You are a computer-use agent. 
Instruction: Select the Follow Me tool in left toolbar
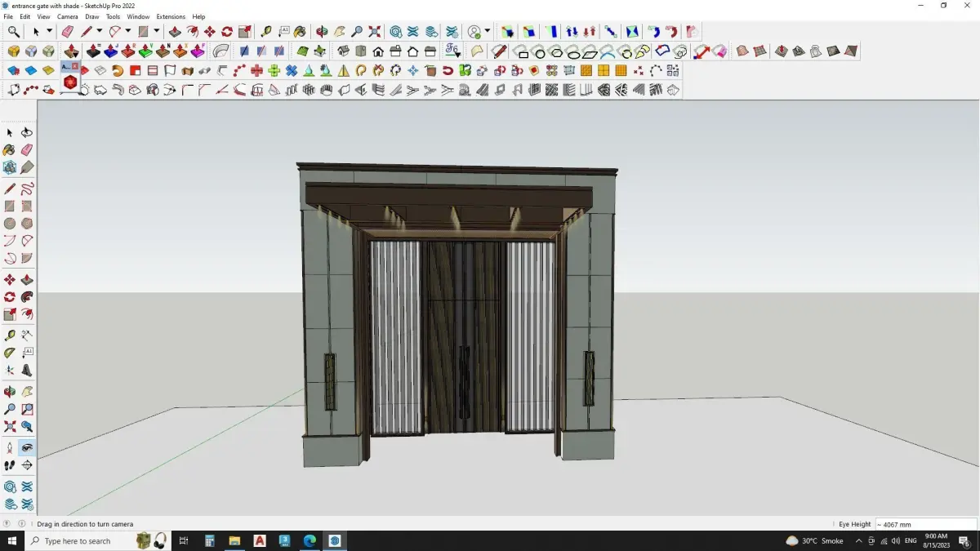click(x=27, y=297)
